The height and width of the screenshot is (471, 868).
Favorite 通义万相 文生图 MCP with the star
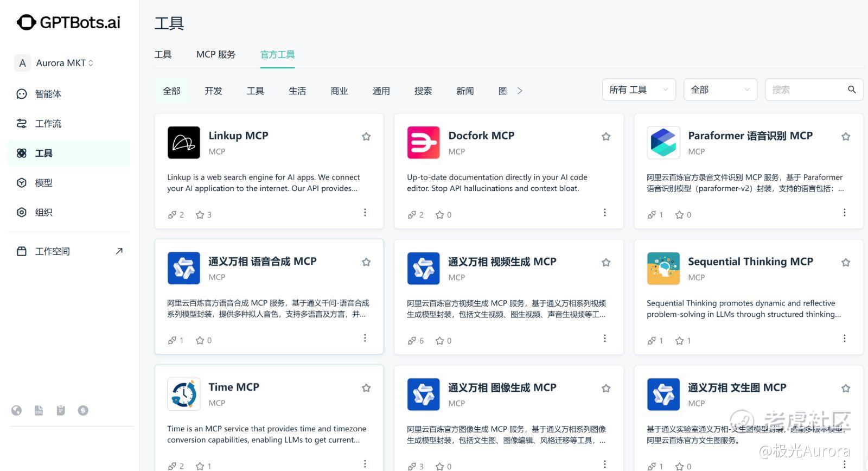[846, 388]
